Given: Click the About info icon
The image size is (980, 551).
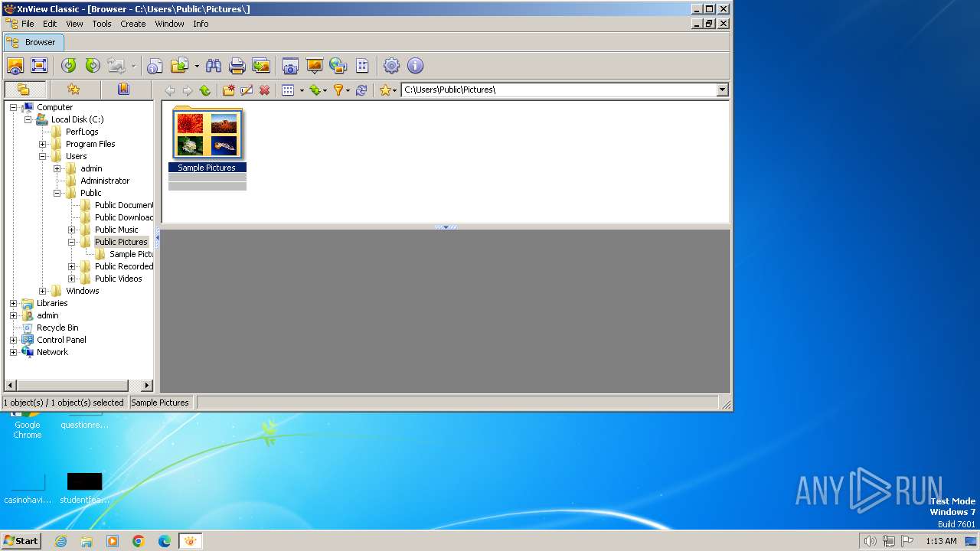Looking at the screenshot, I should click(x=415, y=66).
